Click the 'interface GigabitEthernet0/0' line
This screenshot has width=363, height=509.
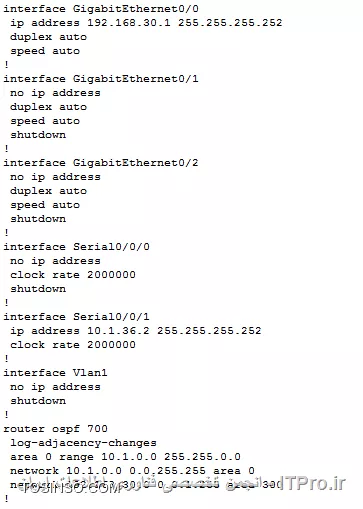pyautogui.click(x=101, y=9)
